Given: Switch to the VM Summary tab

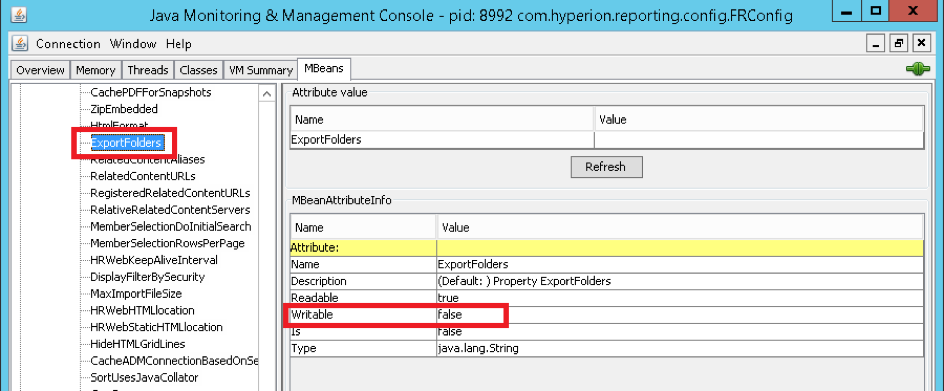Looking at the screenshot, I should tap(260, 70).
